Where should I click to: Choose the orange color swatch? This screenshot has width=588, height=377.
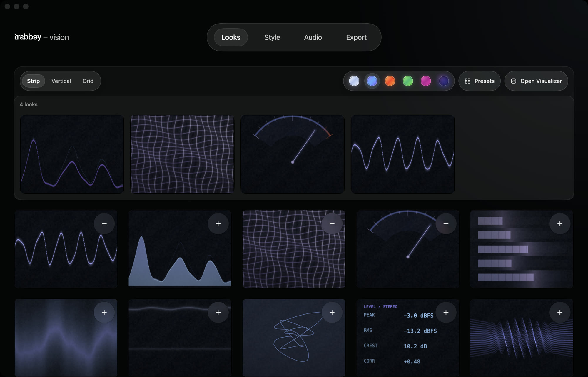tap(390, 81)
